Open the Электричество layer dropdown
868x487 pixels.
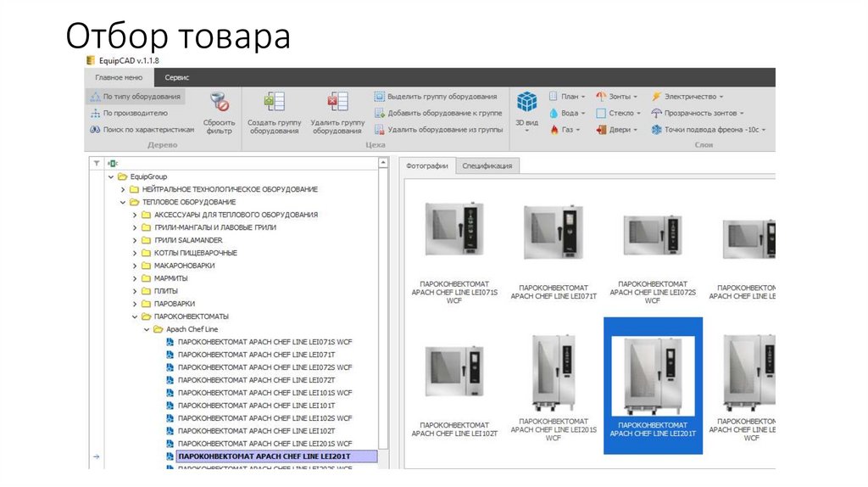point(687,97)
